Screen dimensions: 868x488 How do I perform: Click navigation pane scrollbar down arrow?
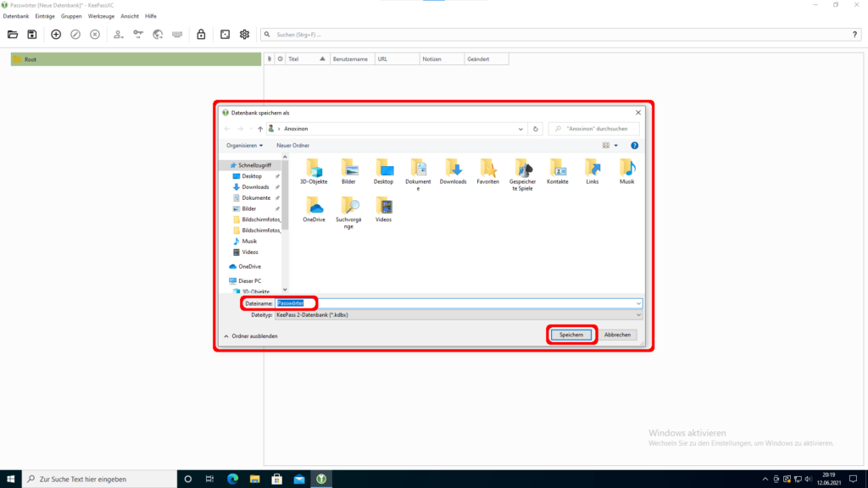point(285,290)
